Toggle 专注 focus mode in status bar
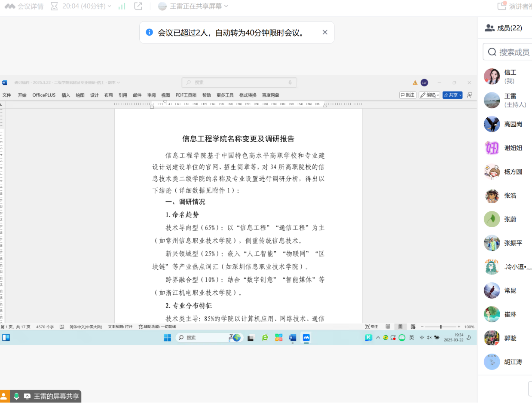 372,327
